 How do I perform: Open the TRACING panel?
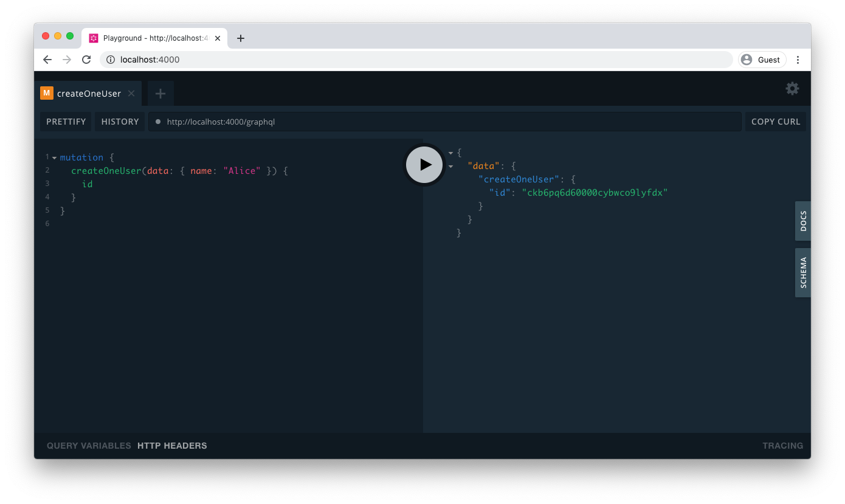point(782,446)
